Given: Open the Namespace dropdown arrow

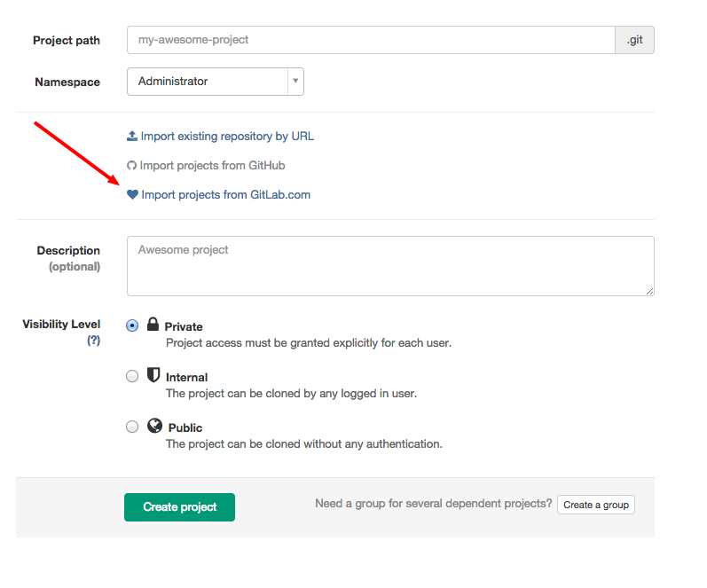Looking at the screenshot, I should point(295,82).
